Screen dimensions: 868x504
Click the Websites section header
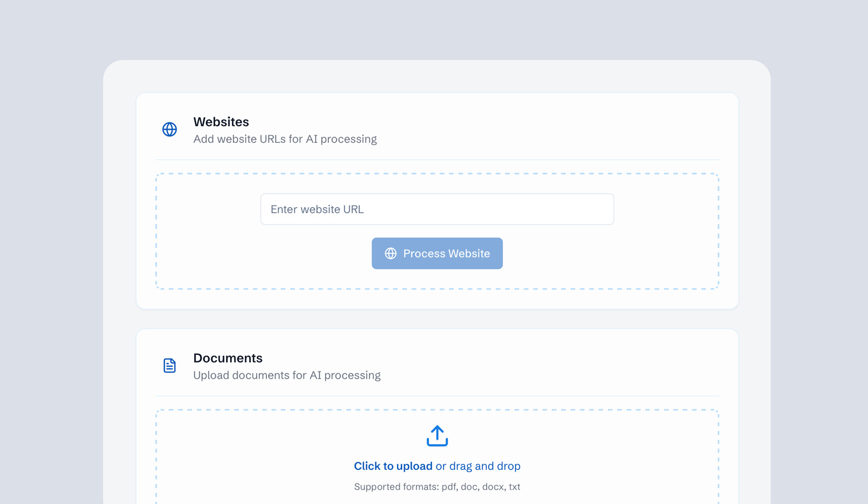(221, 122)
